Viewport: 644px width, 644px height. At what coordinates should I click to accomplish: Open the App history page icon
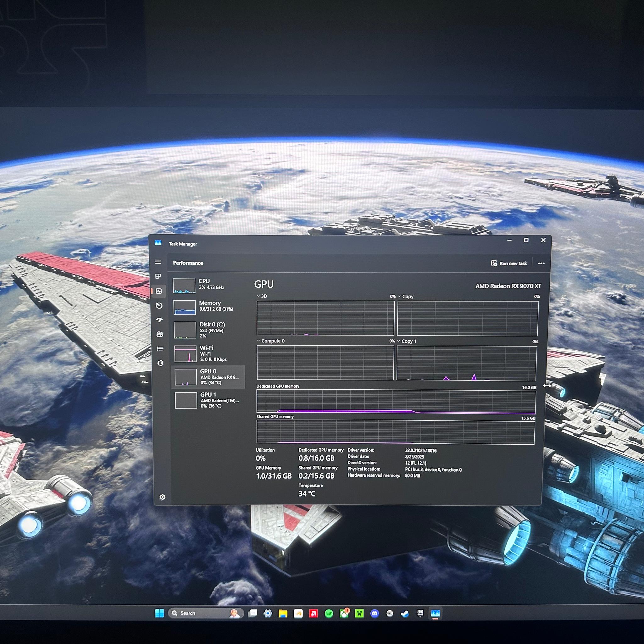(x=159, y=306)
